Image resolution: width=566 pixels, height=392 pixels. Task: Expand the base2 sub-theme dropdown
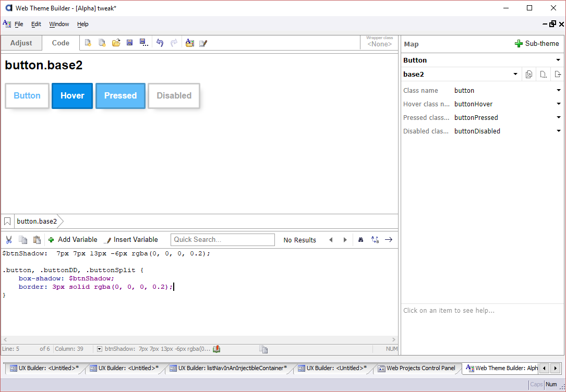coord(515,75)
